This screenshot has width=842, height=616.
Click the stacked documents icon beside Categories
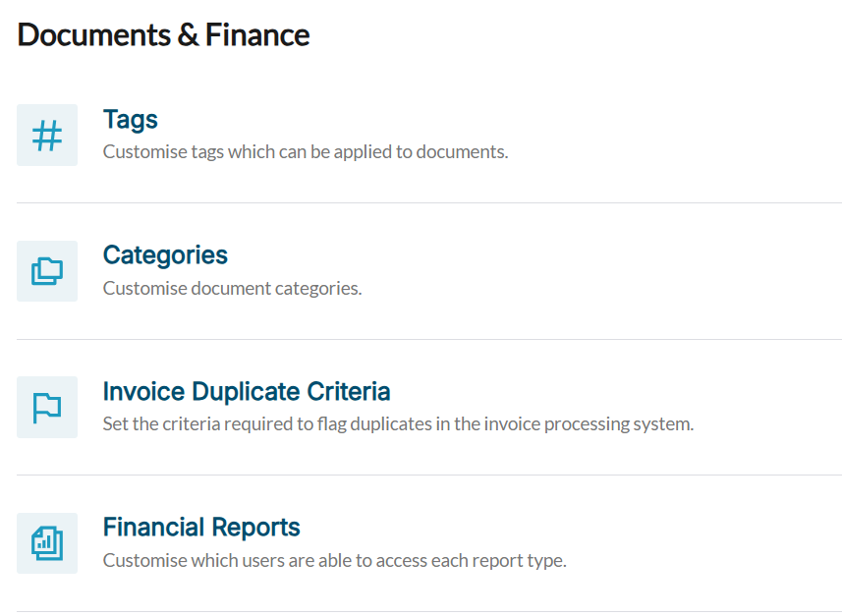coord(46,271)
